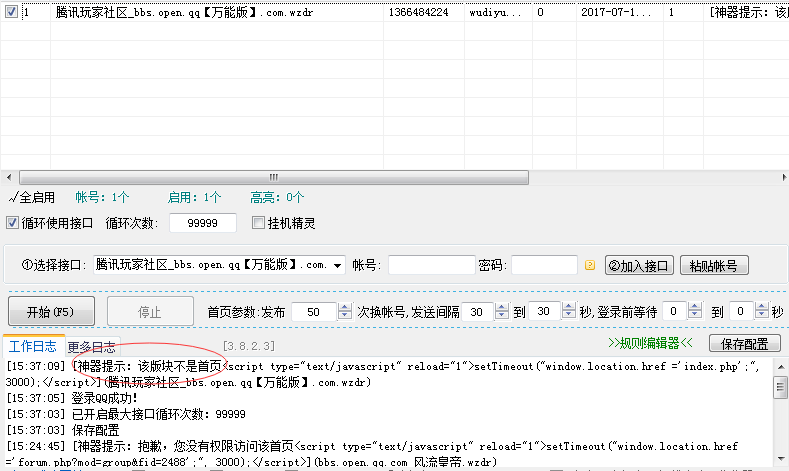
Task: Decrease the first 登录前等待 value
Action: point(695,317)
